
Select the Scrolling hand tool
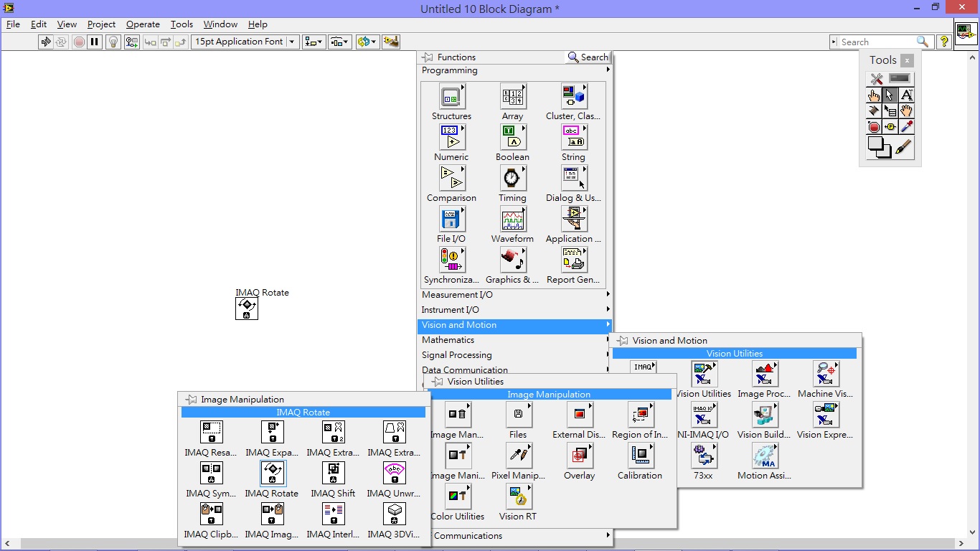907,110
